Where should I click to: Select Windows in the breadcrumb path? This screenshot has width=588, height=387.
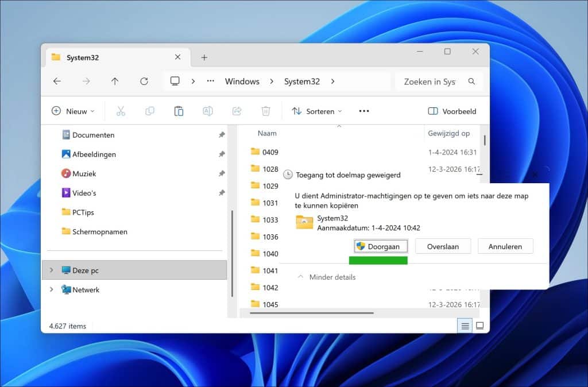(x=242, y=82)
